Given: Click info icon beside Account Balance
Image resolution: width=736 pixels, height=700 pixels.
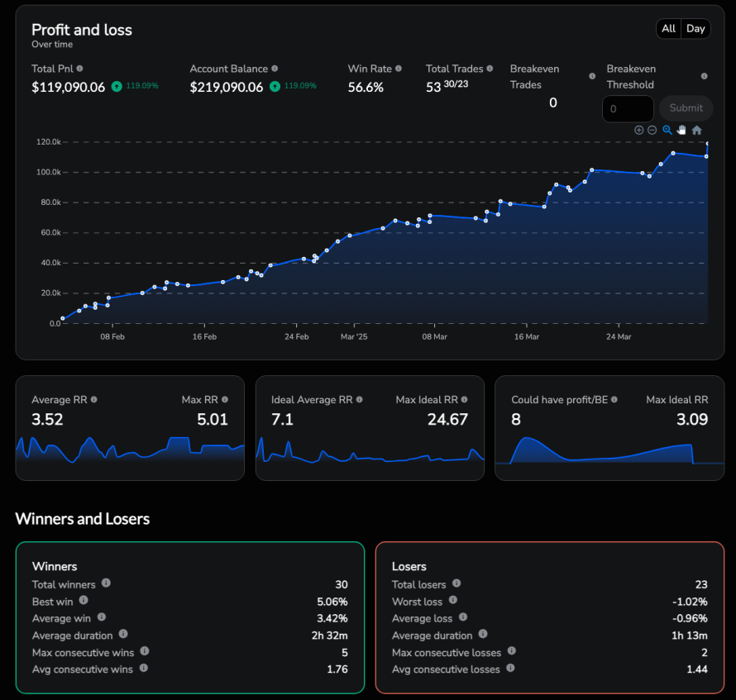Looking at the screenshot, I should click(x=275, y=69).
